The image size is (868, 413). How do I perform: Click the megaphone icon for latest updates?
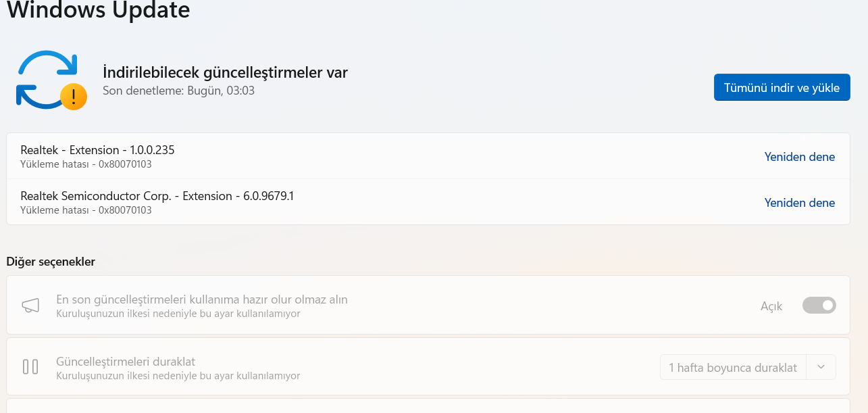click(x=30, y=306)
